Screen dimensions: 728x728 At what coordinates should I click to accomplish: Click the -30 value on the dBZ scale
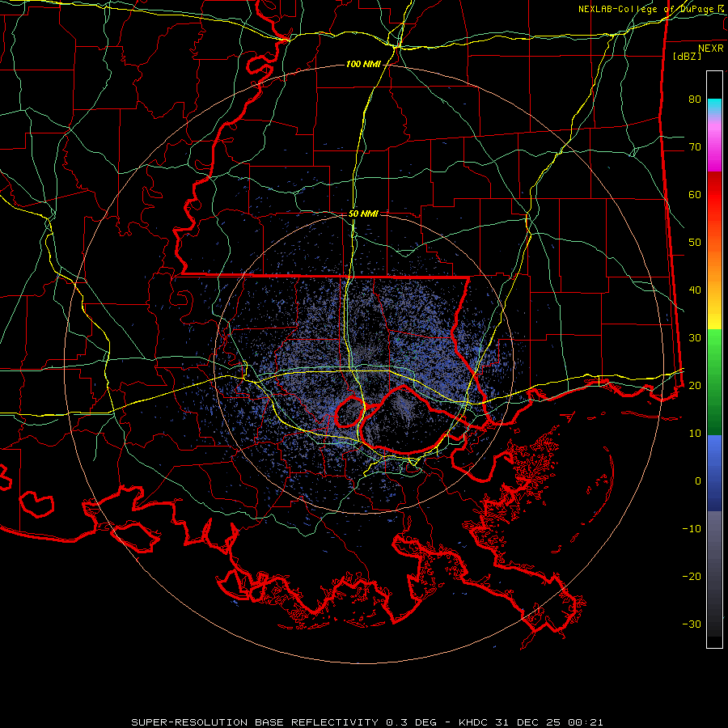point(692,624)
